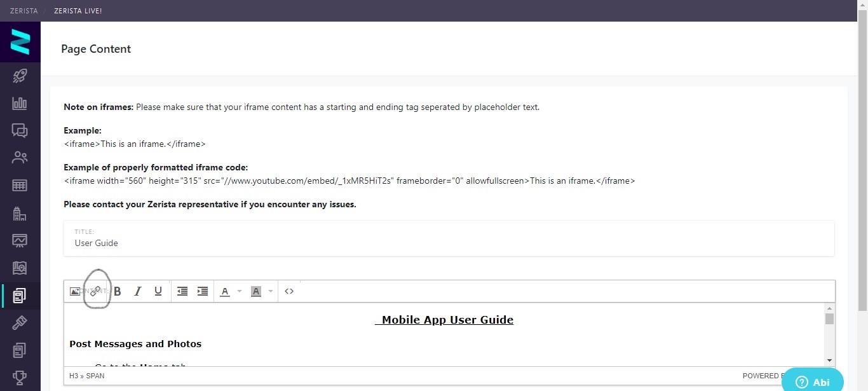Insert a link with the chain icon
The width and height of the screenshot is (868, 391).
pos(95,291)
